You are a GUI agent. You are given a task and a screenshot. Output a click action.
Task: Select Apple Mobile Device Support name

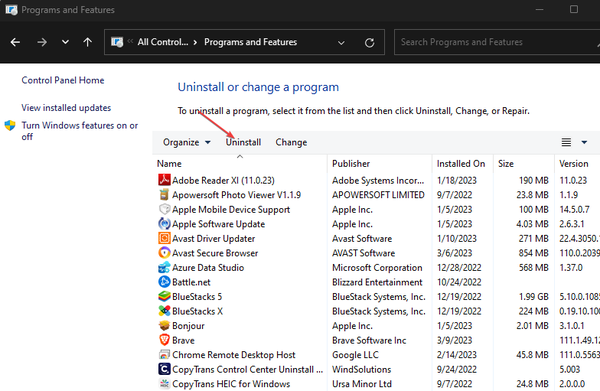click(231, 209)
